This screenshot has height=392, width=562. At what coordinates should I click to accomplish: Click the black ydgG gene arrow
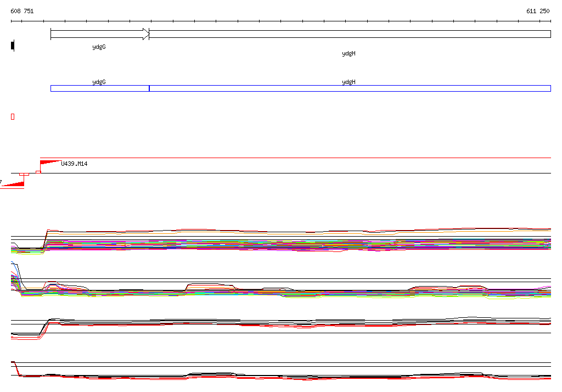coord(99,34)
